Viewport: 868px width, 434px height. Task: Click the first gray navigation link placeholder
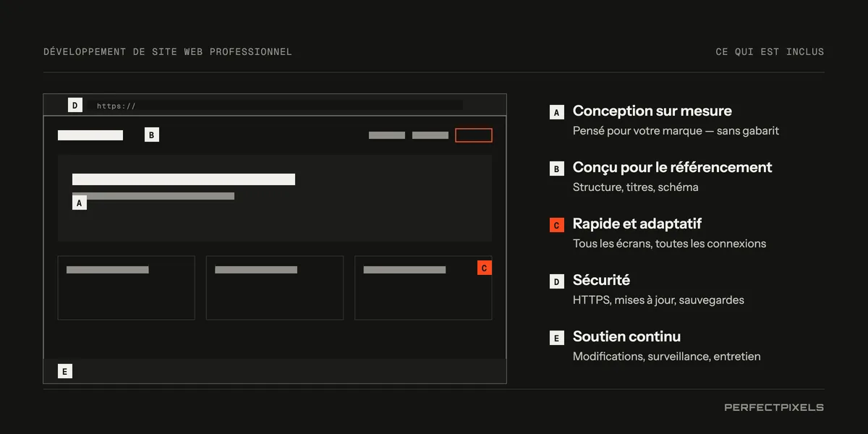(x=387, y=135)
